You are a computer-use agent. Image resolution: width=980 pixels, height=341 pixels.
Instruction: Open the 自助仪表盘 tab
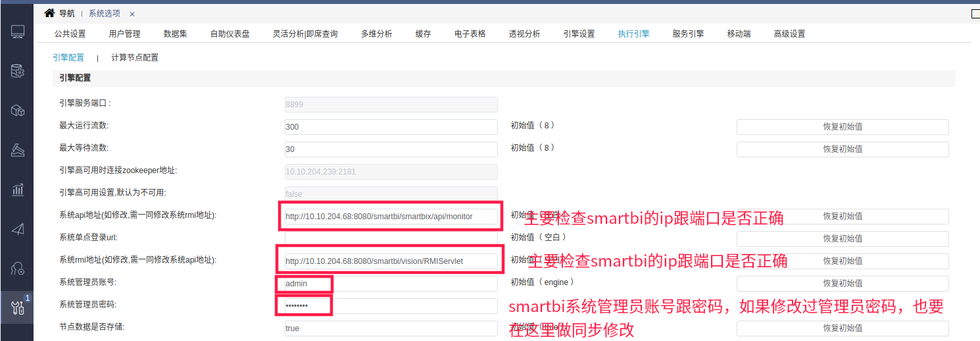(230, 34)
